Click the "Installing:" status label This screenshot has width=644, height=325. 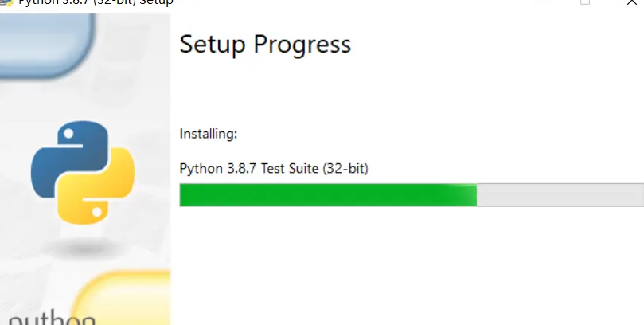click(x=209, y=134)
